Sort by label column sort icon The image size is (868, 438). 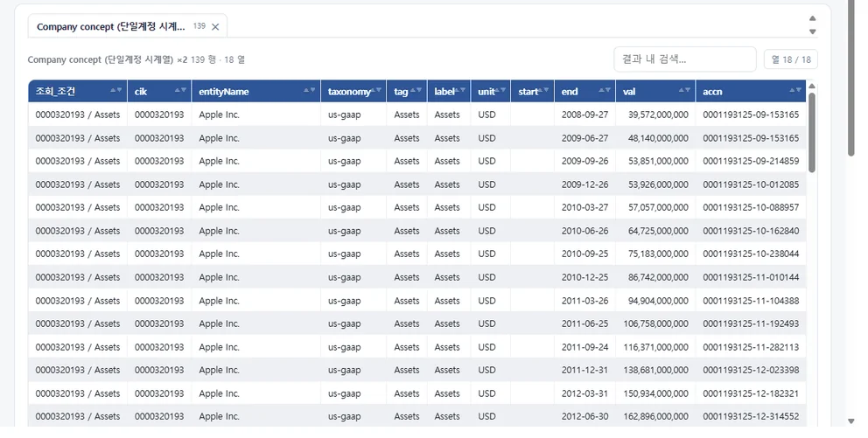click(460, 90)
